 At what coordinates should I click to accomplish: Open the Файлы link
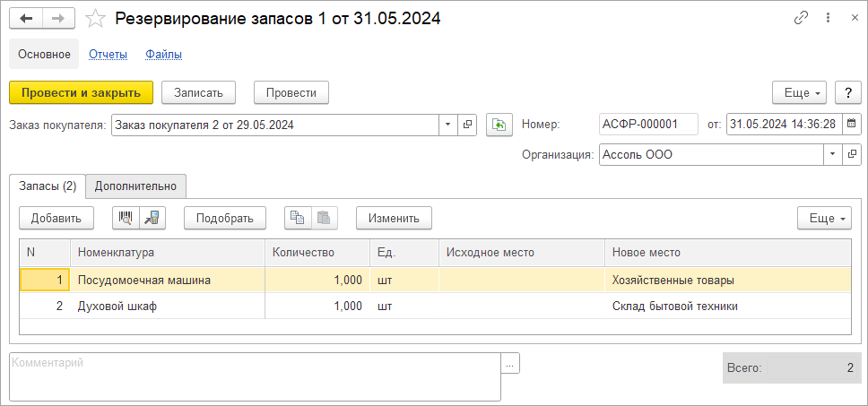[x=163, y=55]
